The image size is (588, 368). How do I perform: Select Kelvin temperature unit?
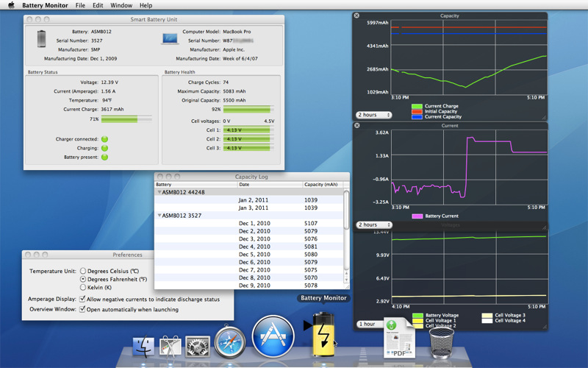(x=83, y=287)
